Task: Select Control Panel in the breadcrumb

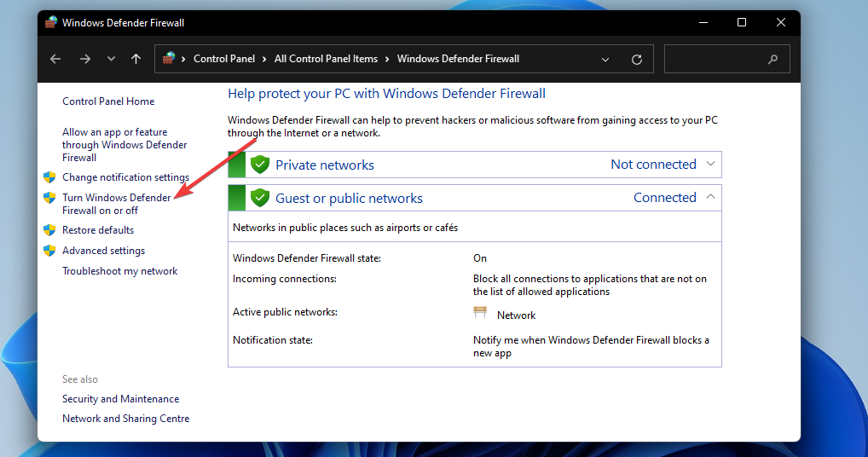Action: (x=224, y=59)
